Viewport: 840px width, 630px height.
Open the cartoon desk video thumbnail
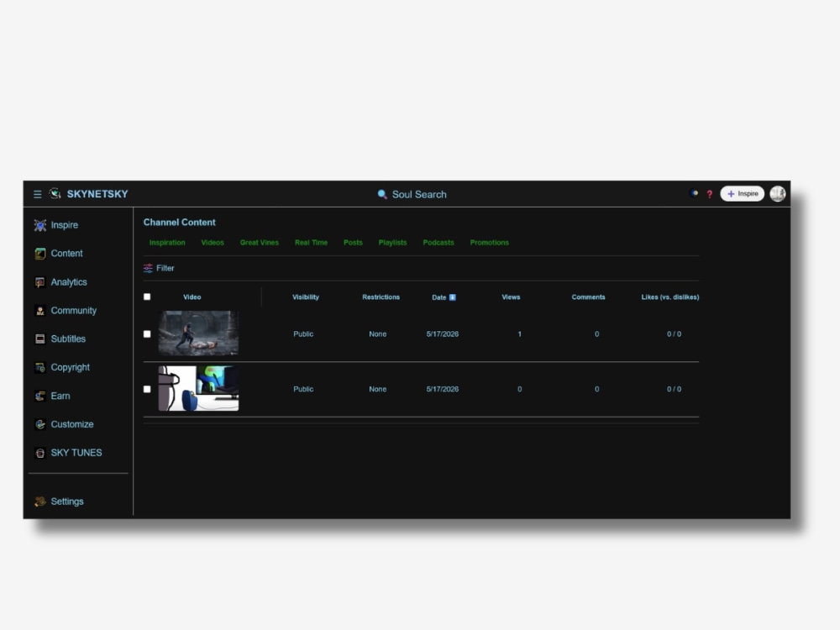pos(199,388)
